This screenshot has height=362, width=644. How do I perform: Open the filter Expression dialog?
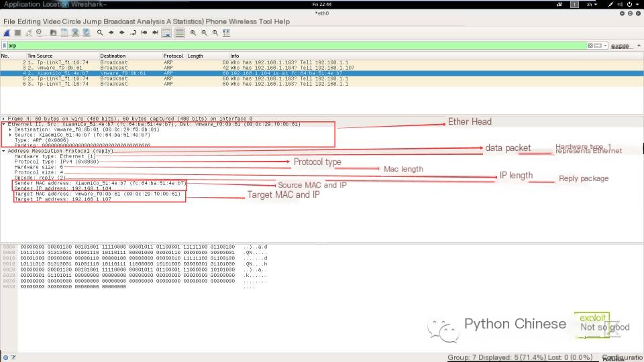coord(620,46)
